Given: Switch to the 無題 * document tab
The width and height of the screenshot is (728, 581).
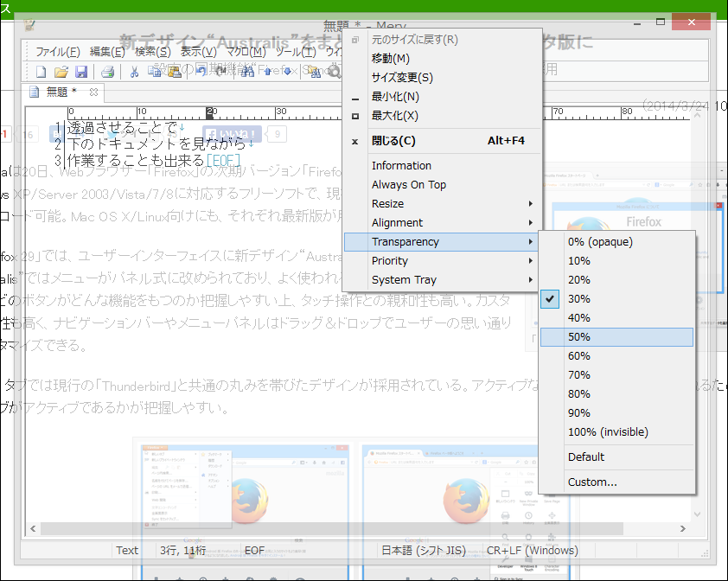Looking at the screenshot, I should coord(61,92).
